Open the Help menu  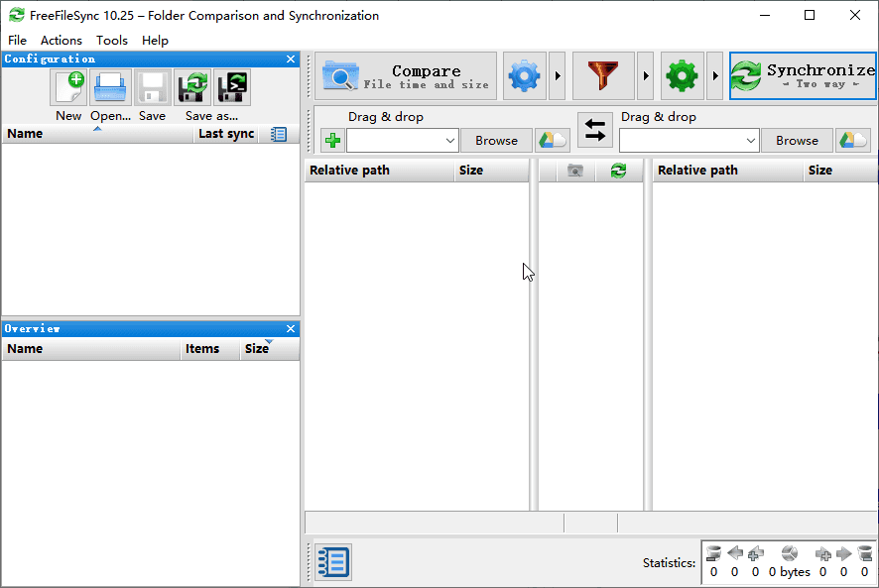155,41
